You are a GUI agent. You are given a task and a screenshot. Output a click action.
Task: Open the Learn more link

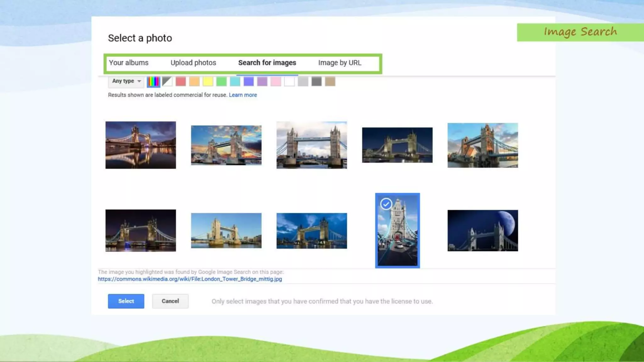[x=243, y=95]
